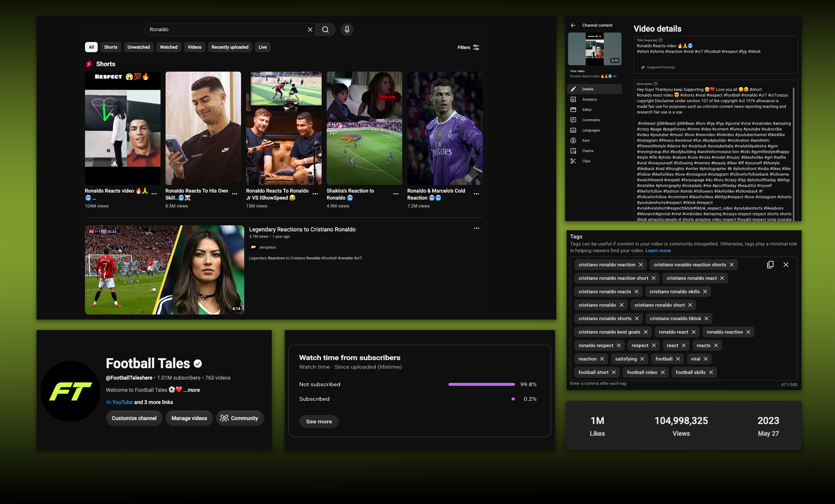Select the Recently uploaded filter chip
The image size is (835, 504).
[230, 47]
